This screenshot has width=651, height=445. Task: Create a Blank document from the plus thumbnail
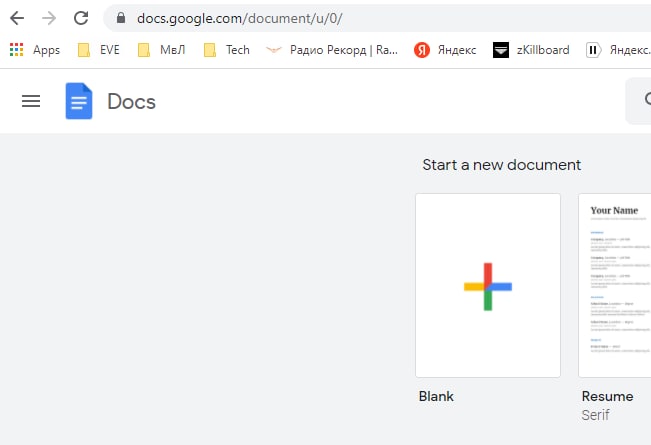pos(488,286)
